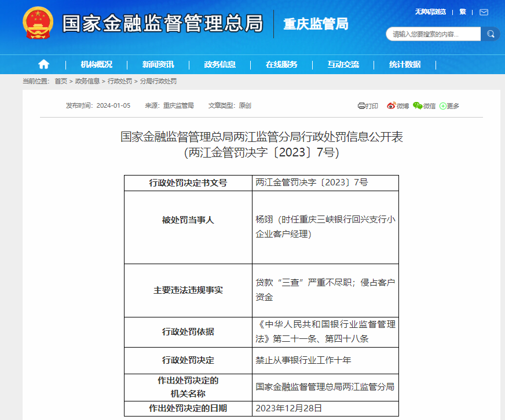505x420 pixels.
Task: Click 政务信息 in the breadcrumb
Action: (87, 81)
